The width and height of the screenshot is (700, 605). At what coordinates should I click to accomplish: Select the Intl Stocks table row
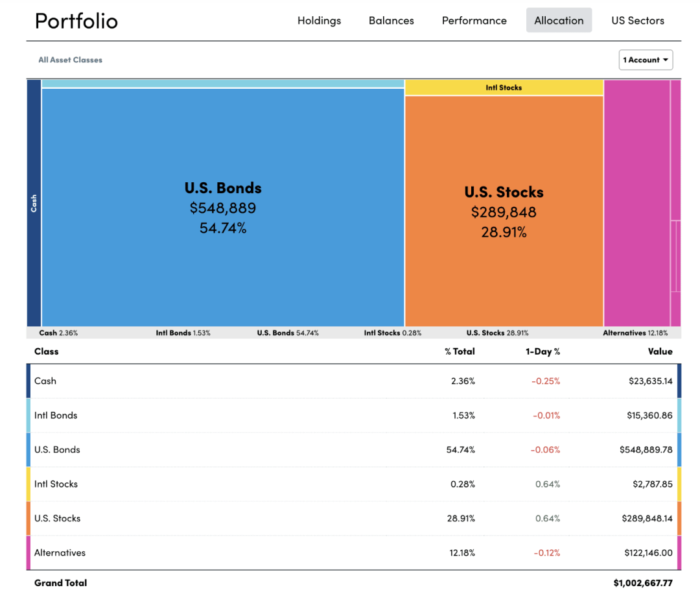pyautogui.click(x=354, y=484)
